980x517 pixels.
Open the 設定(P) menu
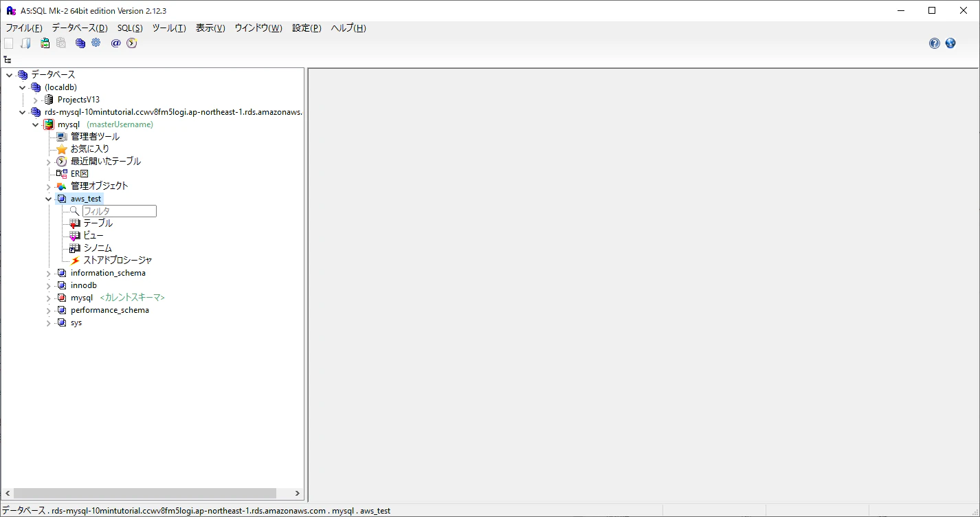(x=307, y=28)
